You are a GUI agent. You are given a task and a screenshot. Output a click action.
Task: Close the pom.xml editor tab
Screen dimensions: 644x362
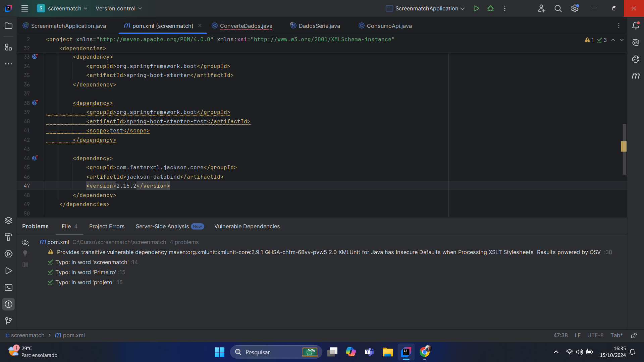coord(200,25)
